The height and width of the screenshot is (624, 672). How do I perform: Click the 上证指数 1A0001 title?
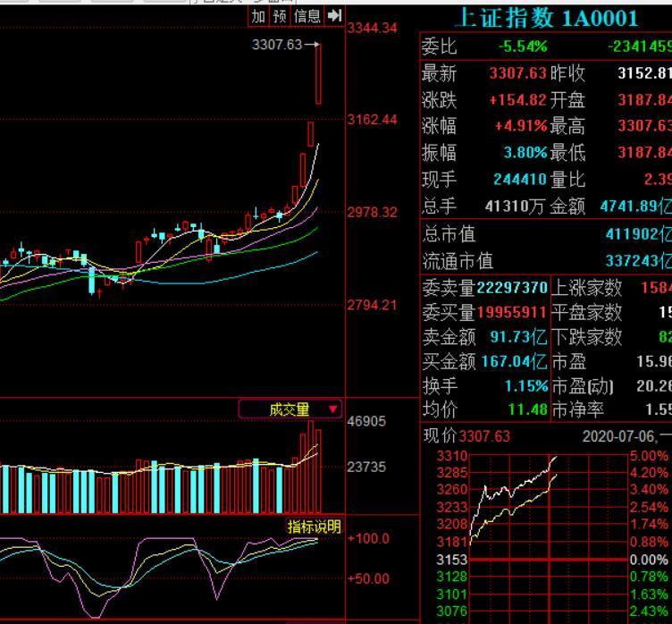(x=548, y=19)
